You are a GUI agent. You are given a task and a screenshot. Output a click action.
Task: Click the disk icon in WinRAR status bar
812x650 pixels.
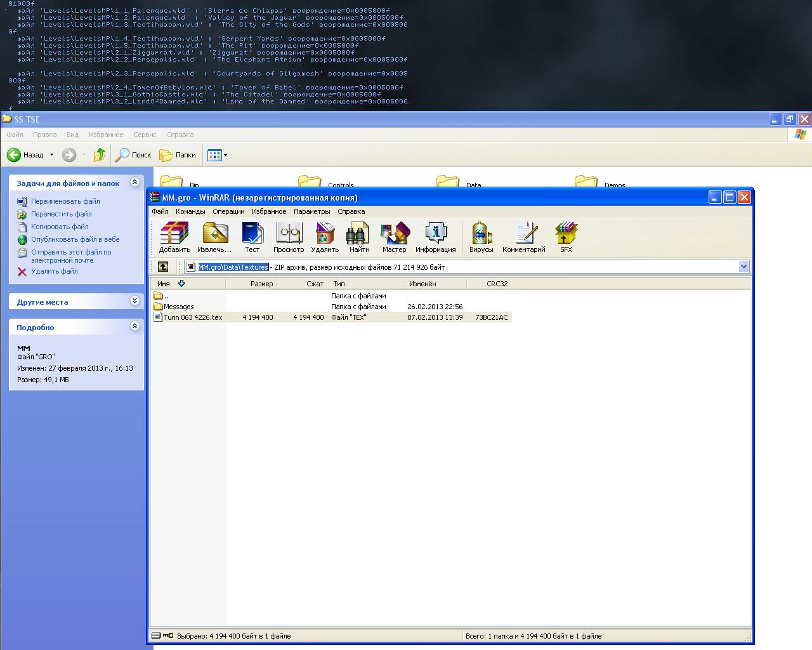156,635
